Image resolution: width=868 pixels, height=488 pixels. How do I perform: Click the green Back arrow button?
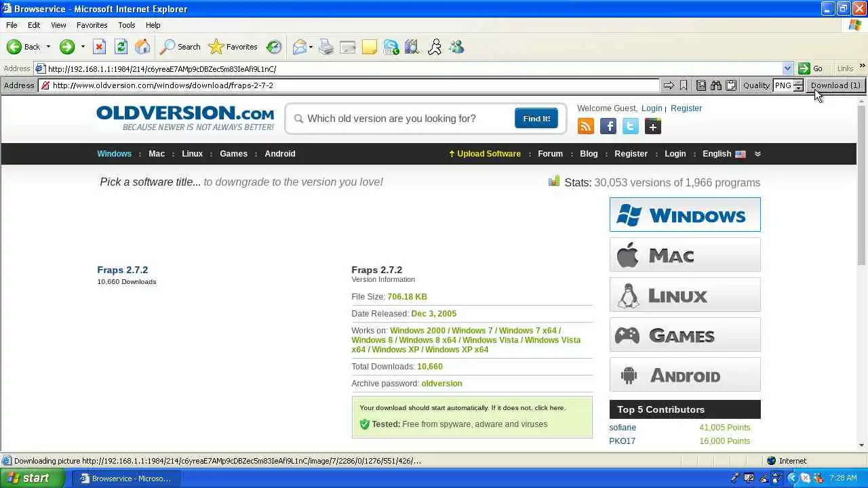pyautogui.click(x=24, y=47)
